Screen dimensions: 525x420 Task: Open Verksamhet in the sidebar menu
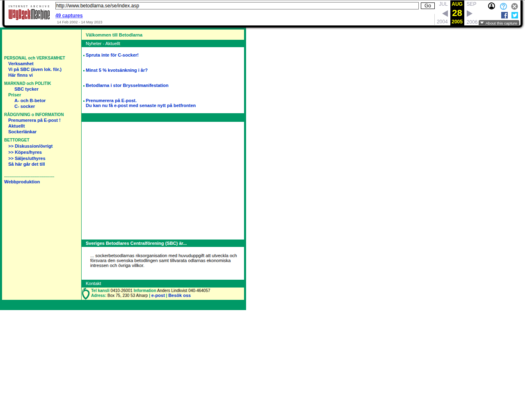coord(21,64)
